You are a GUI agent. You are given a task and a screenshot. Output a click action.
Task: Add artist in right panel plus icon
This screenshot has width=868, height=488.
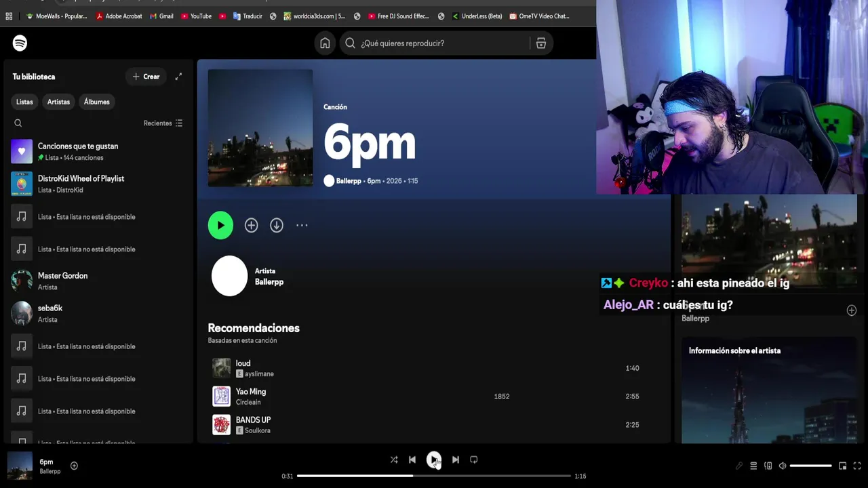click(852, 310)
